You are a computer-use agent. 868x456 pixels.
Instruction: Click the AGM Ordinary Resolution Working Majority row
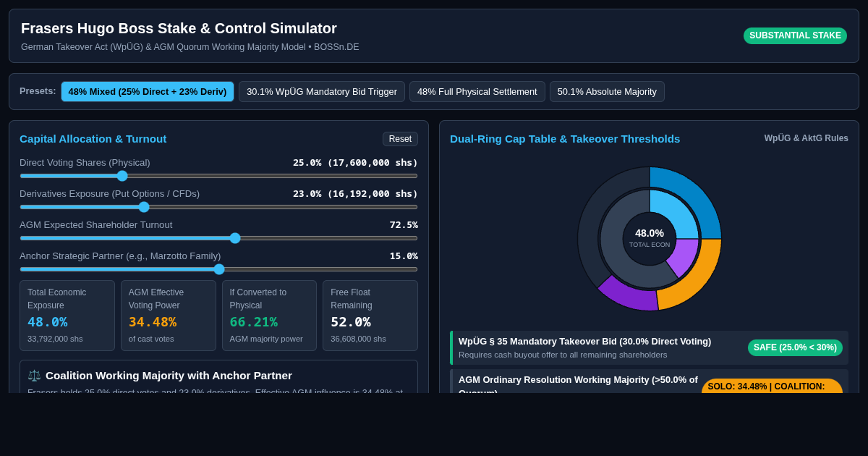pos(650,381)
